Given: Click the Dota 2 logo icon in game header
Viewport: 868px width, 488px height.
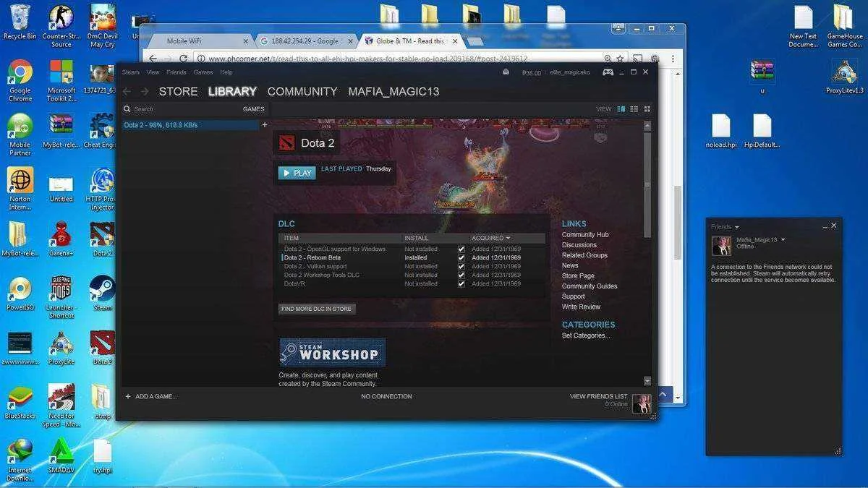Looking at the screenshot, I should [286, 143].
